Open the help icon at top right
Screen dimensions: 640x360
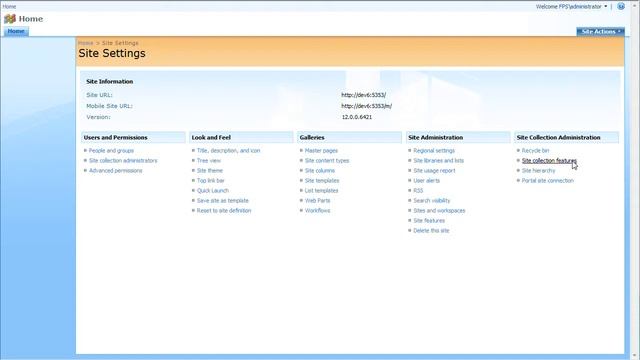621,7
